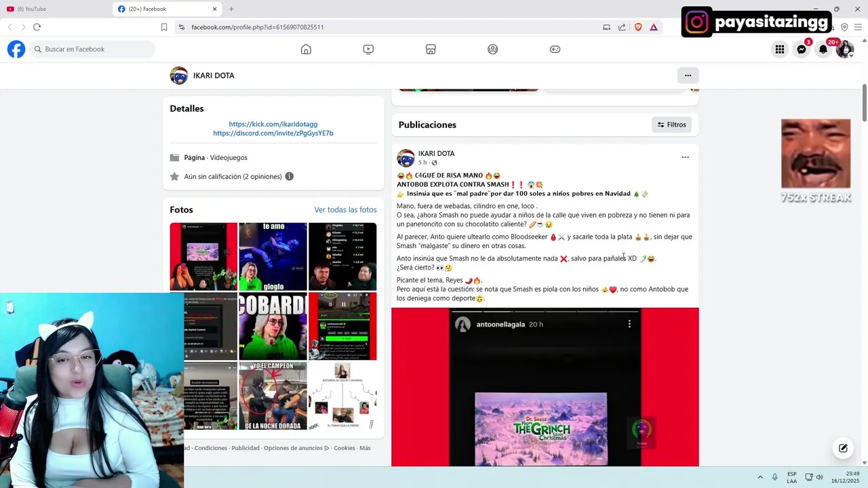The width and height of the screenshot is (868, 488).
Task: Open the post options three-dot menu
Action: click(x=685, y=157)
